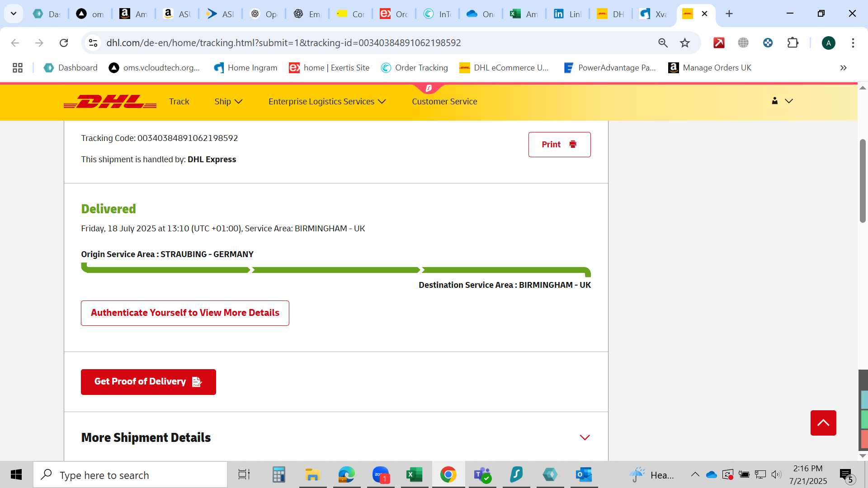Image resolution: width=868 pixels, height=488 pixels.
Task: Open the Chrome profile avatar A
Action: tap(828, 43)
